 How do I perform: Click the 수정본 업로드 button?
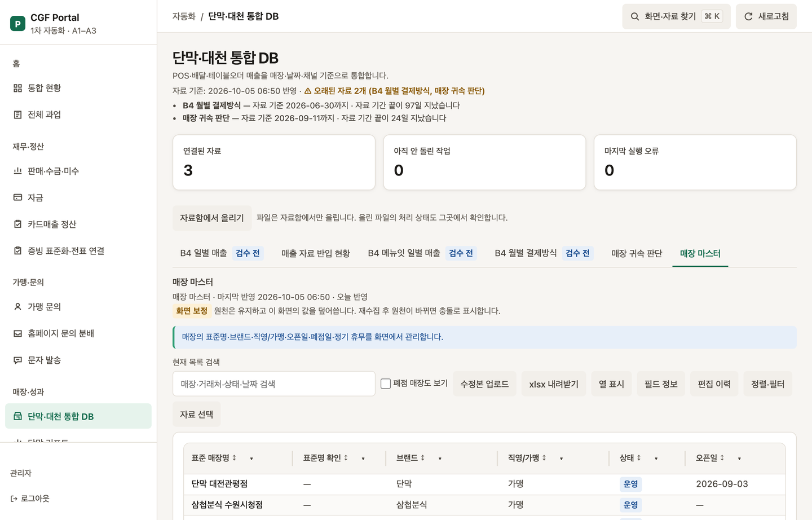(484, 384)
